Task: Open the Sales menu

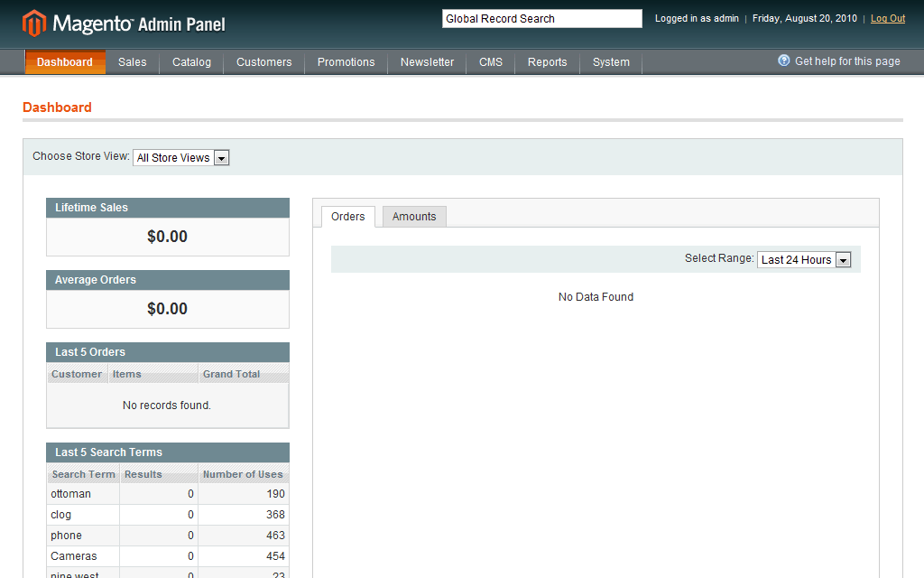Action: (x=132, y=62)
